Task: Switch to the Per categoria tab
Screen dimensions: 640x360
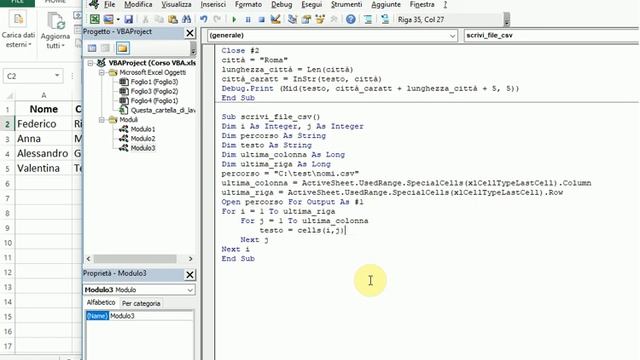Action: pos(141,303)
